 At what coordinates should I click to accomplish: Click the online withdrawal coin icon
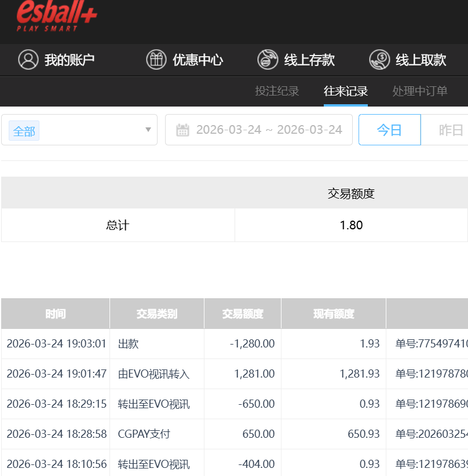379,60
